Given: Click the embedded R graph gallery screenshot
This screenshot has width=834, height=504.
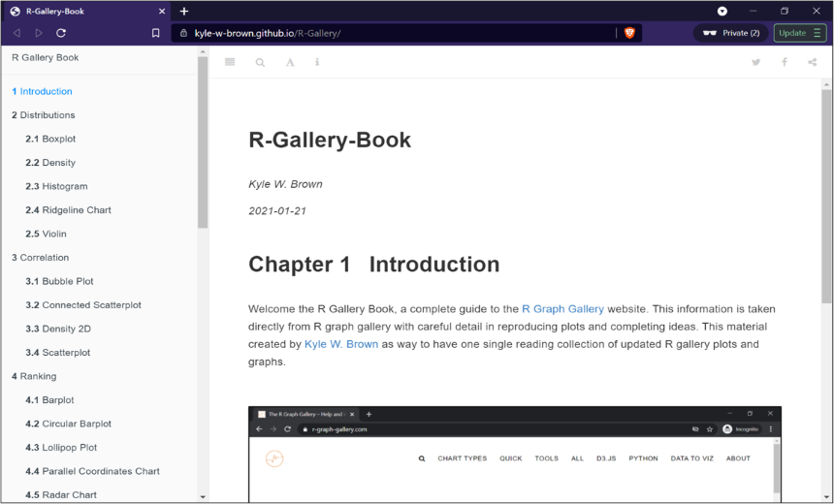Looking at the screenshot, I should [x=515, y=454].
